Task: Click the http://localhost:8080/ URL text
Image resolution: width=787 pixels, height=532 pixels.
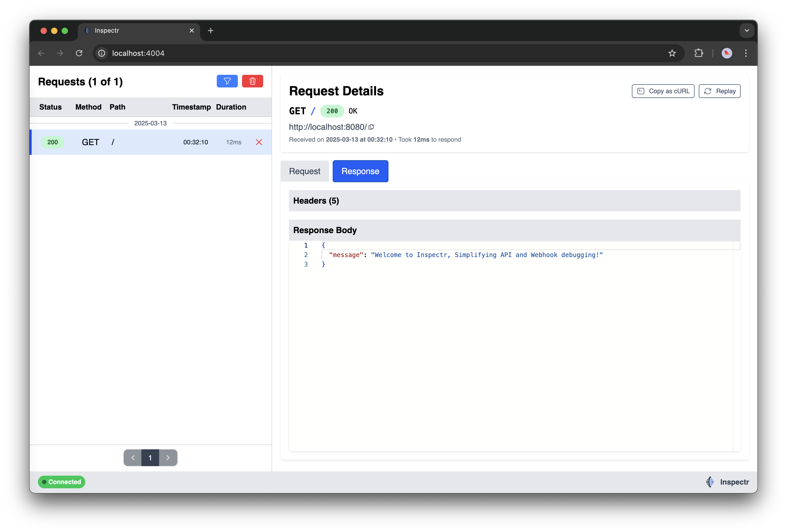Action: [327, 127]
